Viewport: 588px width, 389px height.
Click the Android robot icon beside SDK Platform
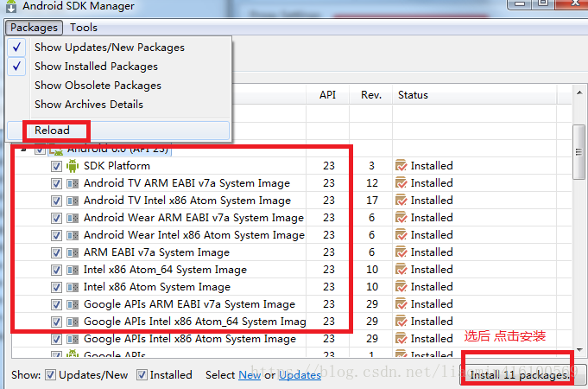tap(73, 166)
